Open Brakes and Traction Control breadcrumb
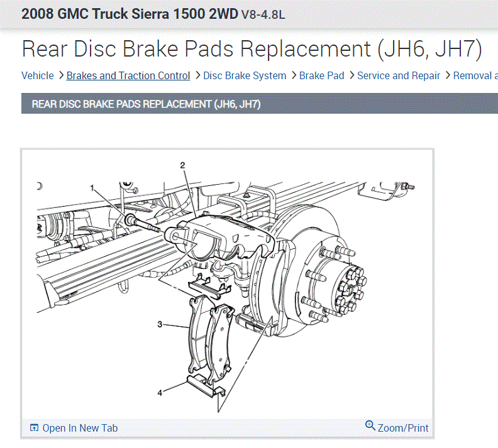Image resolution: width=498 pixels, height=448 pixels. pyautogui.click(x=128, y=76)
